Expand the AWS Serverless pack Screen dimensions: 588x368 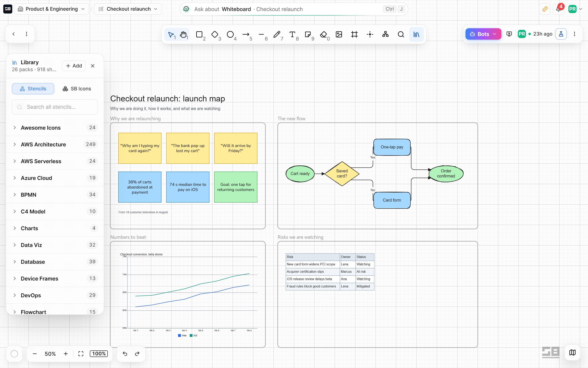click(55, 161)
